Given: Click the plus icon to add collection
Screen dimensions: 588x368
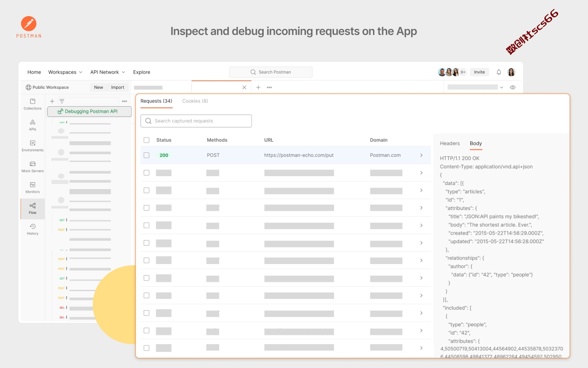Looking at the screenshot, I should pos(52,101).
